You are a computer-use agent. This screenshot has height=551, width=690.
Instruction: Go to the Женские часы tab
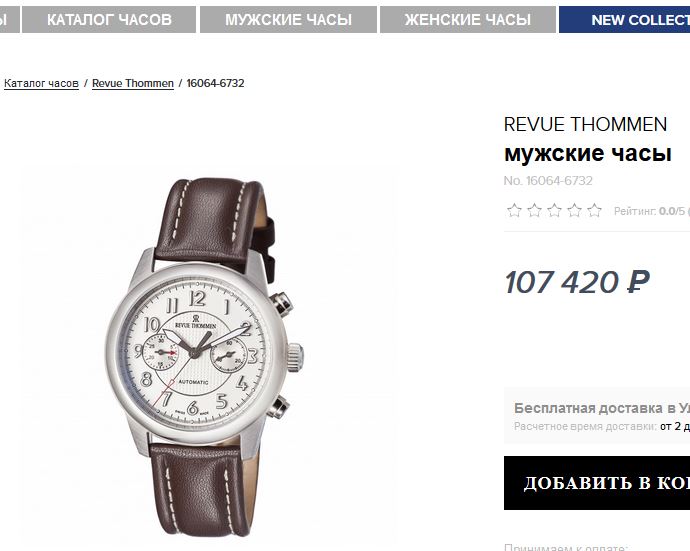pos(468,19)
